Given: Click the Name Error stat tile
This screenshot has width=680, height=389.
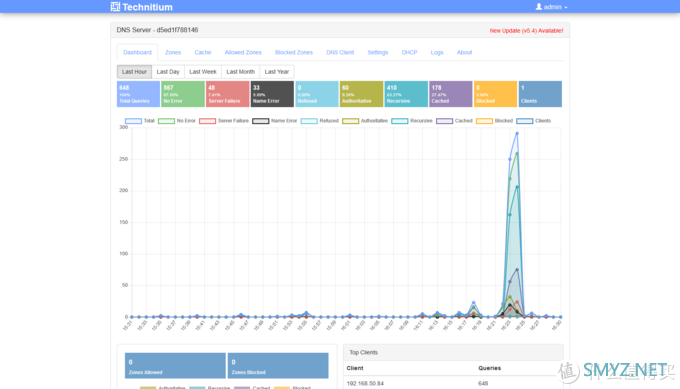Looking at the screenshot, I should pos(272,94).
